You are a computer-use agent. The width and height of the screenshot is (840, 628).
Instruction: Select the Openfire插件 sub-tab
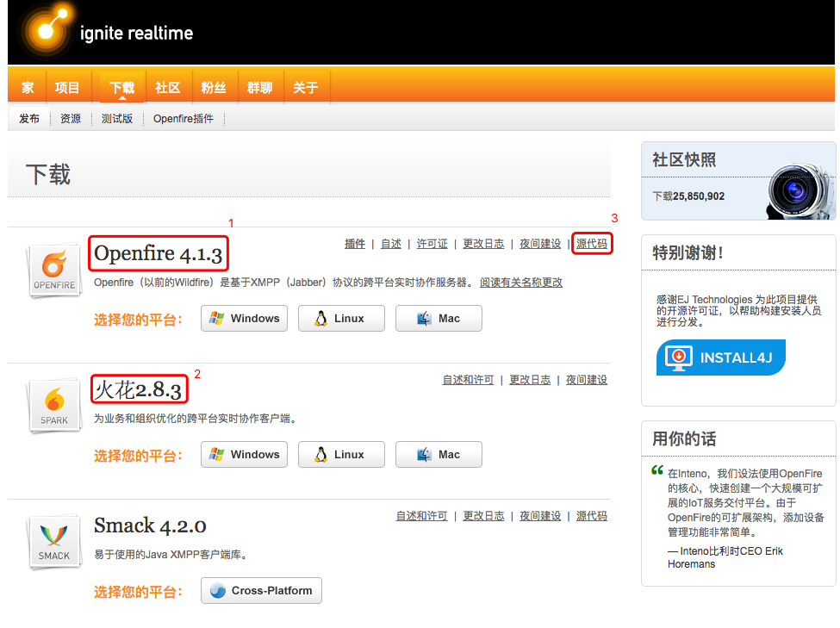[184, 118]
